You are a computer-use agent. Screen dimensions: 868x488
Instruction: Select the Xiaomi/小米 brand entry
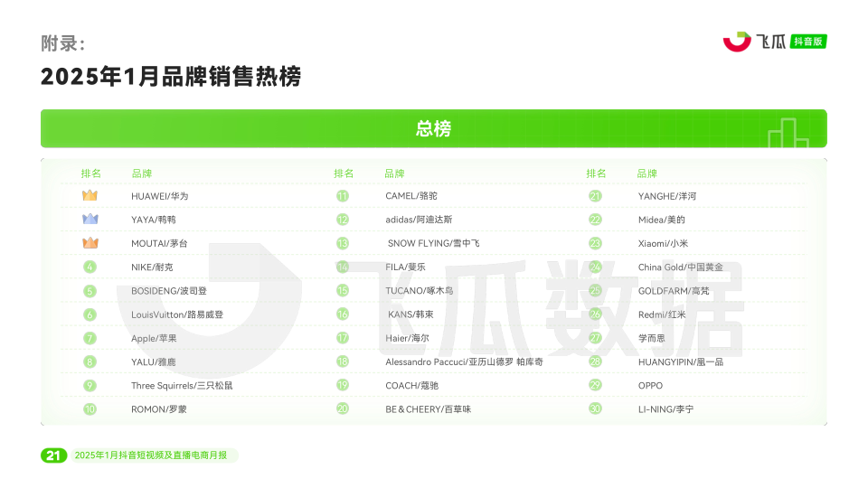(x=663, y=243)
